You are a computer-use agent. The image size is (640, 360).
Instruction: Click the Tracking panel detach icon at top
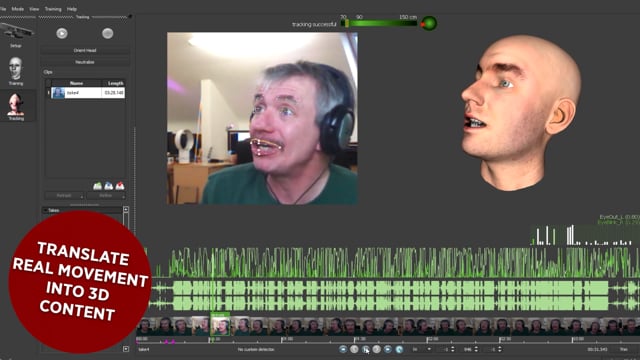tap(130, 16)
